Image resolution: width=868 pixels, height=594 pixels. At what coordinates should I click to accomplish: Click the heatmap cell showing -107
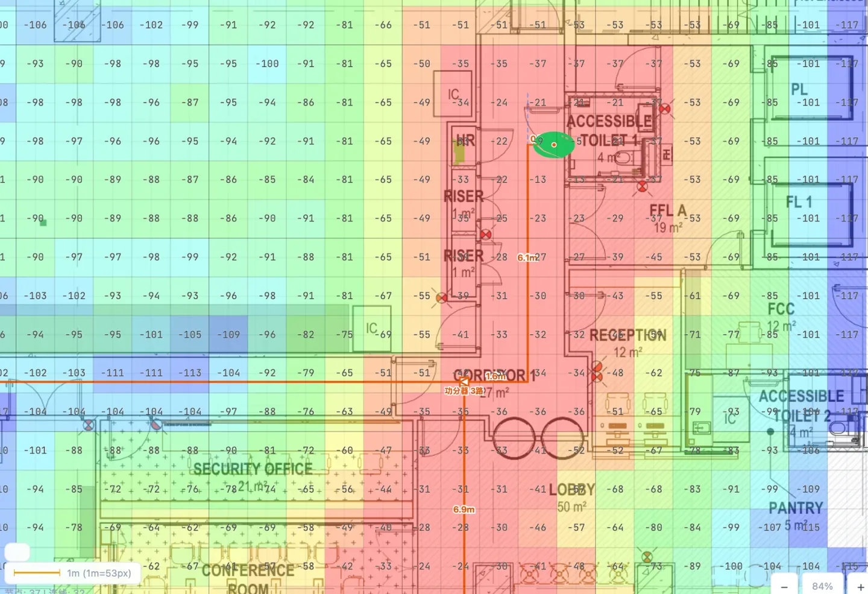pos(770,528)
